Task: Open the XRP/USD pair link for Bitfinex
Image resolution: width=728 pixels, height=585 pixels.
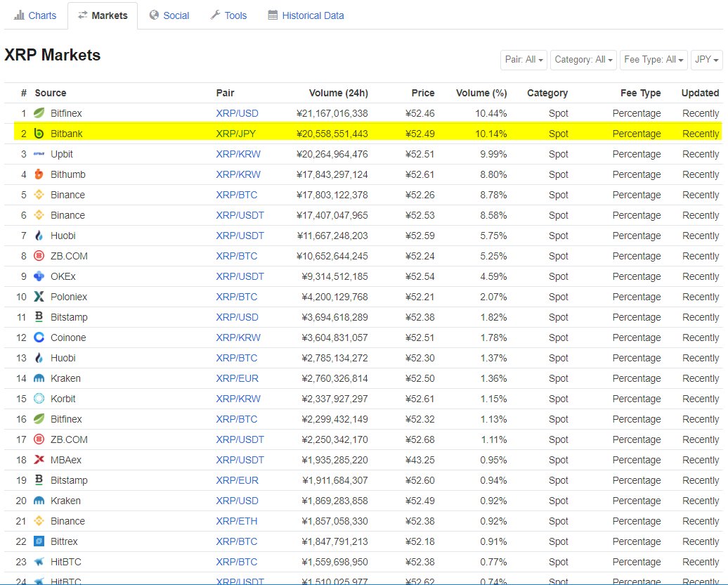Action: pyautogui.click(x=238, y=113)
